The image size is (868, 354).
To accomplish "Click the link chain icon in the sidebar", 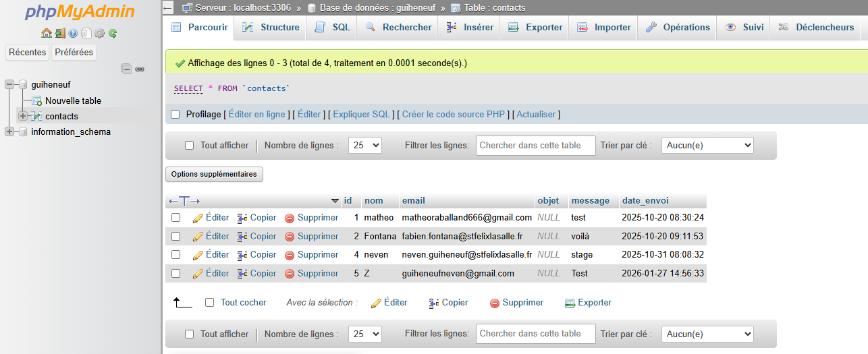I will point(140,69).
